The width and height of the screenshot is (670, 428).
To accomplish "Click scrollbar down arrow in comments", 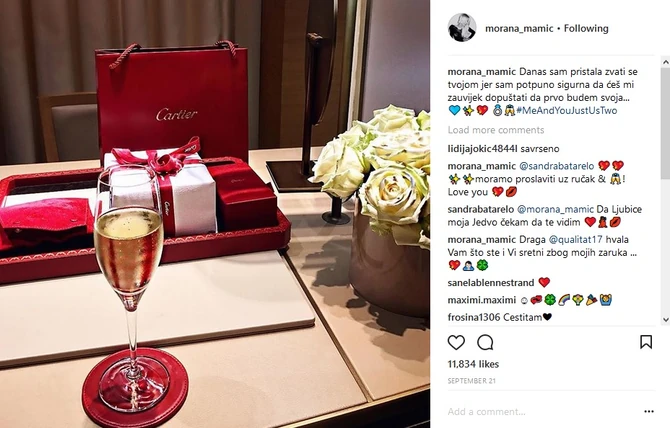I will pyautogui.click(x=665, y=320).
